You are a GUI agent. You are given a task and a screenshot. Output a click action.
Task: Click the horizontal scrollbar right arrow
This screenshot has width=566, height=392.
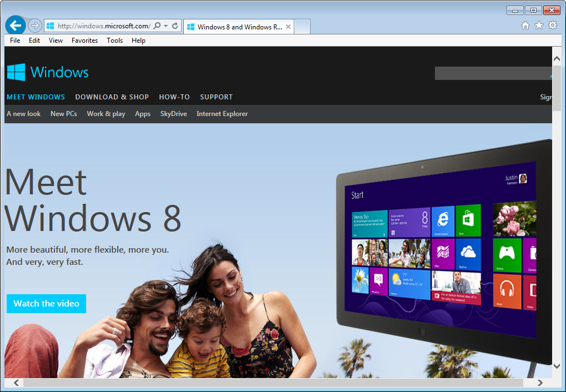pos(540,383)
